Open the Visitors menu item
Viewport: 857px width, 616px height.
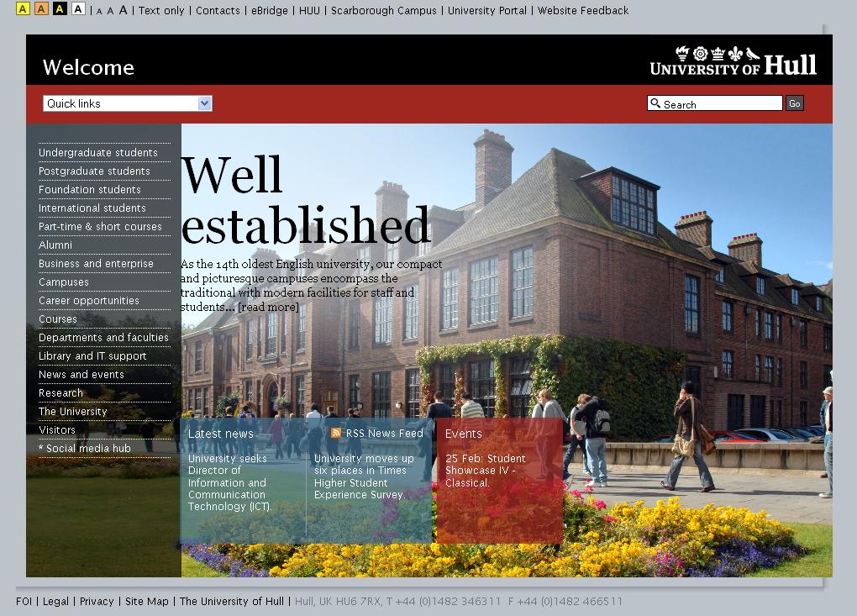tap(57, 430)
